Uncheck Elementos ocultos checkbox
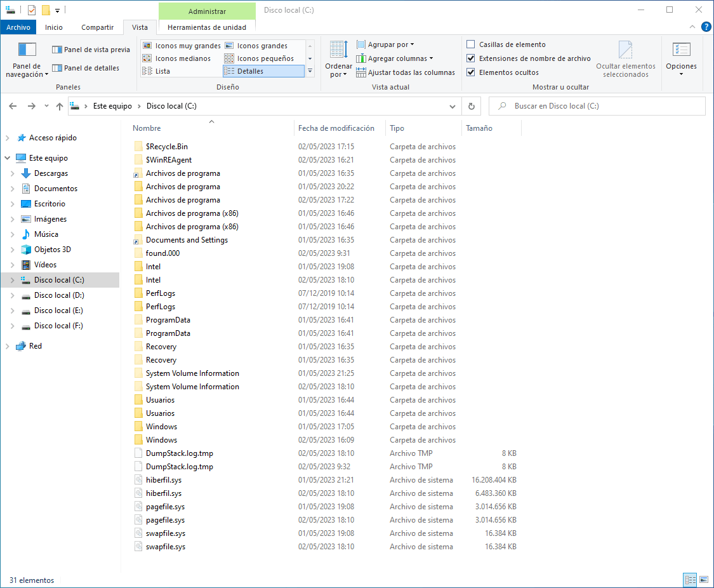The image size is (714, 588). click(x=471, y=72)
